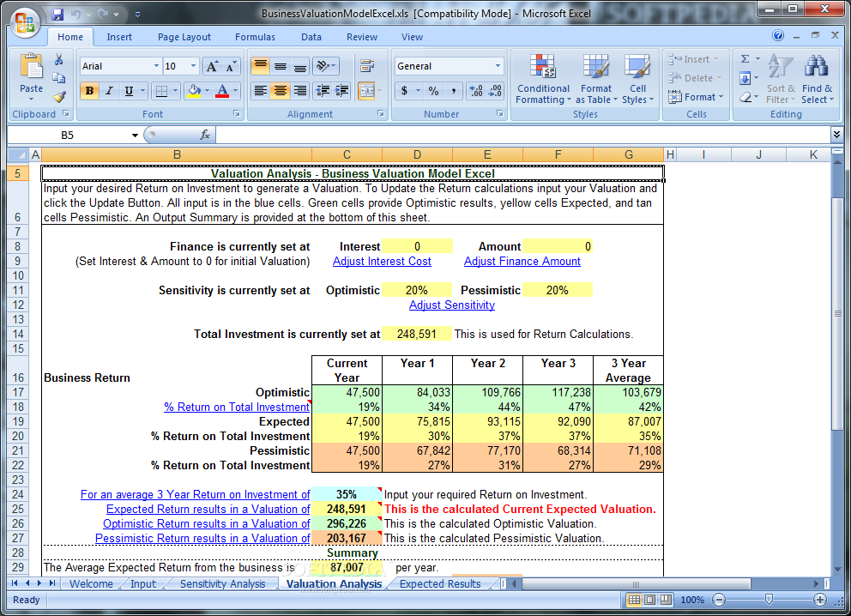Open Sort & Filter menu
Viewport: 851px width, 616px height.
click(781, 79)
